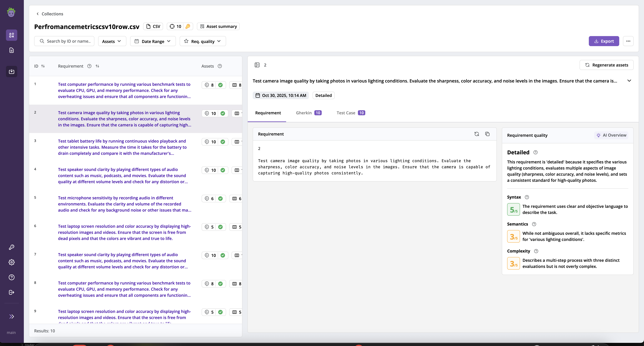Viewport: 644px width, 346px height.
Task: Click refresh icon in Requirement panel header
Action: pos(477,134)
